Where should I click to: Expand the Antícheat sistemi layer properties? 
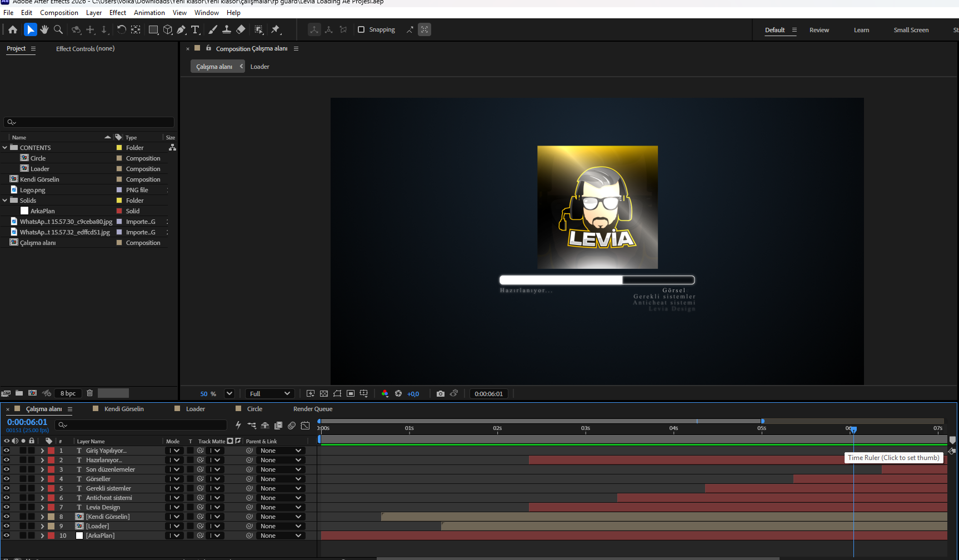pos(42,498)
